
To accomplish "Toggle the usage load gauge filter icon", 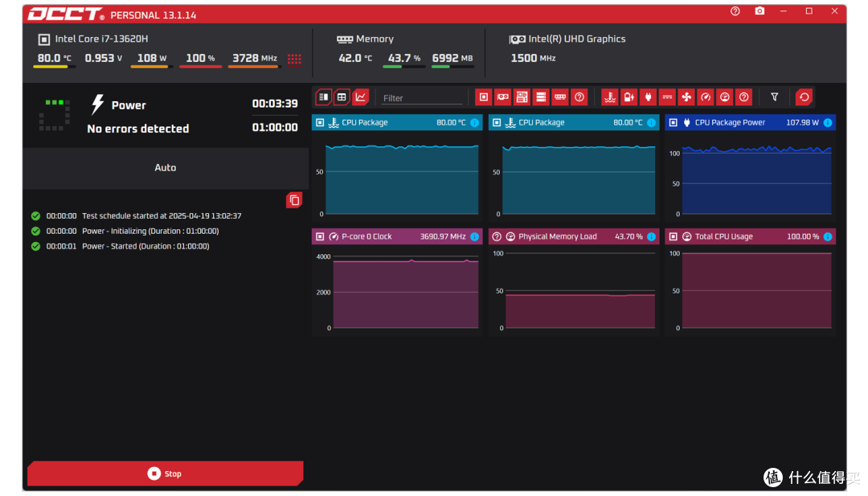I will [725, 97].
